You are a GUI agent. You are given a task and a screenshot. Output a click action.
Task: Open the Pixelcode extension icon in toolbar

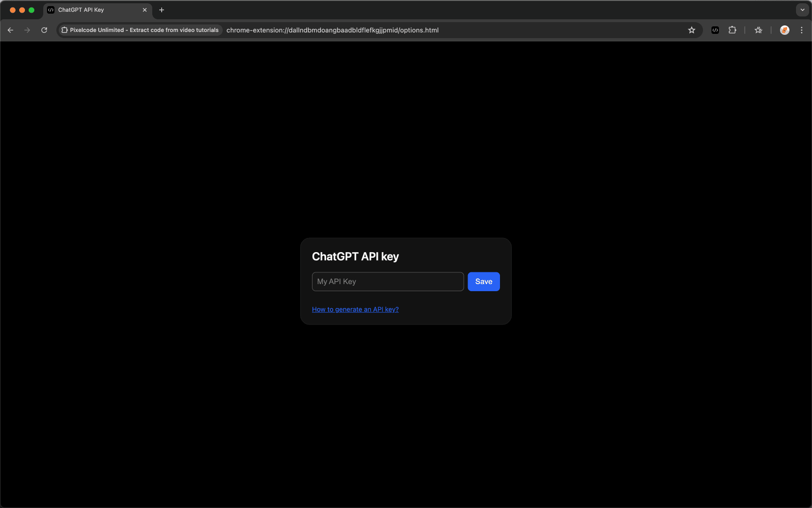(715, 30)
